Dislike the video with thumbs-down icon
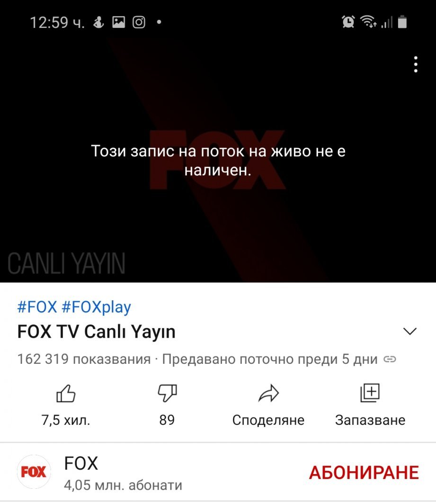436x504 pixels. (168, 393)
